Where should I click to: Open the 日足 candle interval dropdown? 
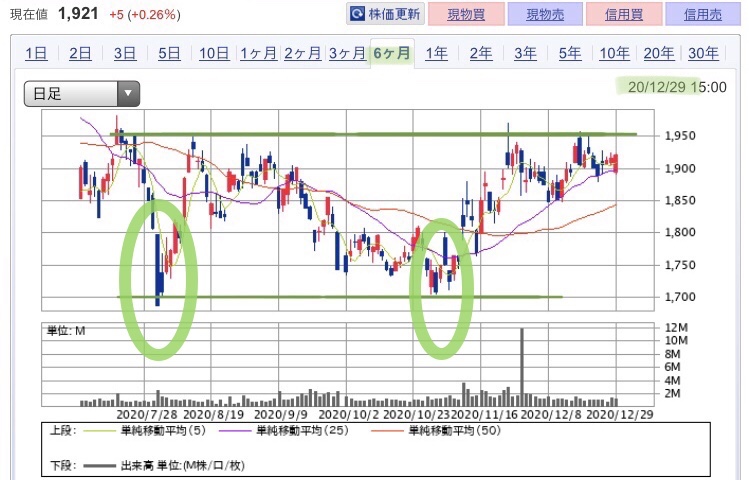click(82, 94)
